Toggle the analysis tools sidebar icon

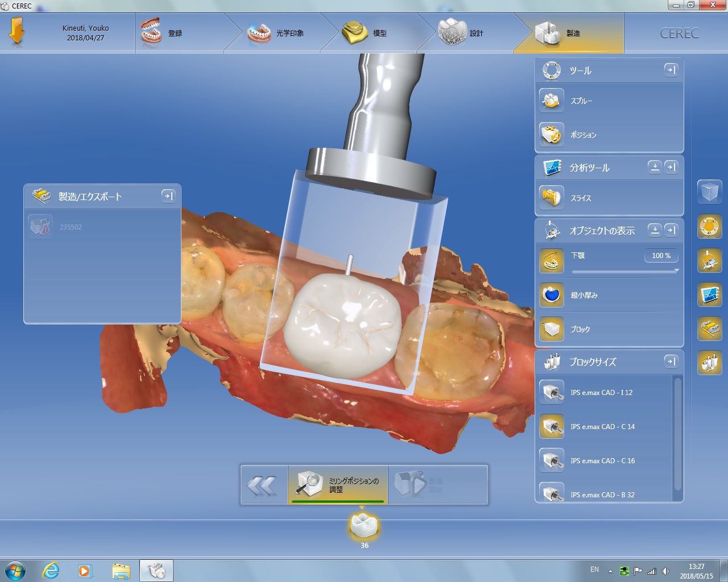(x=710, y=294)
